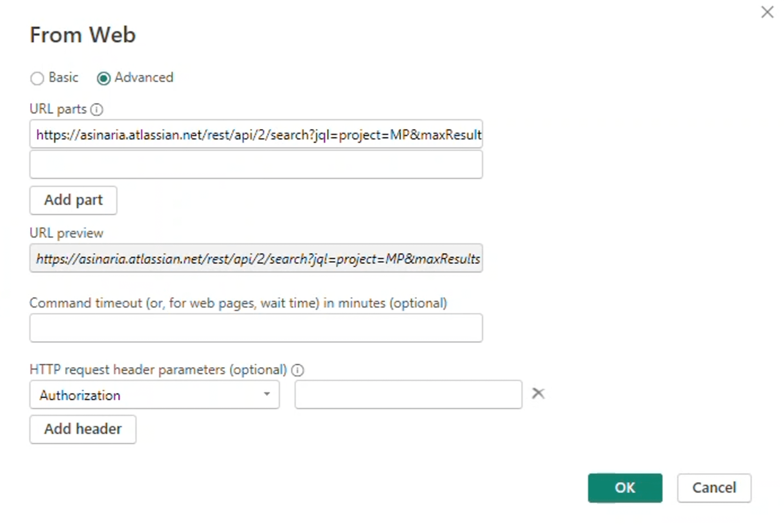Click the empty second URL part field

pos(256,164)
